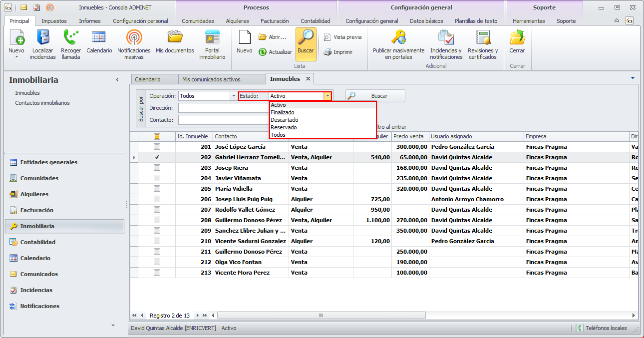Collapse the Inmobiliaria side panel
This screenshot has height=338, width=644.
[x=117, y=80]
